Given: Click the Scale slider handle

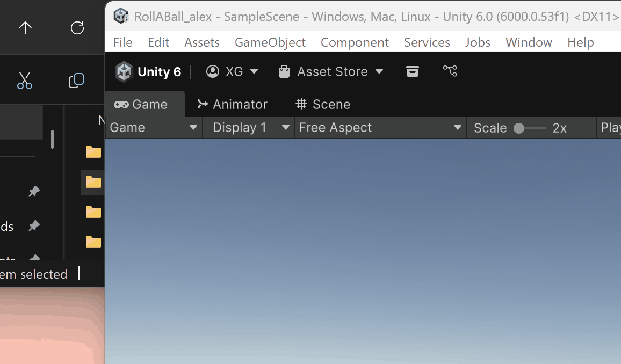Looking at the screenshot, I should [x=519, y=128].
